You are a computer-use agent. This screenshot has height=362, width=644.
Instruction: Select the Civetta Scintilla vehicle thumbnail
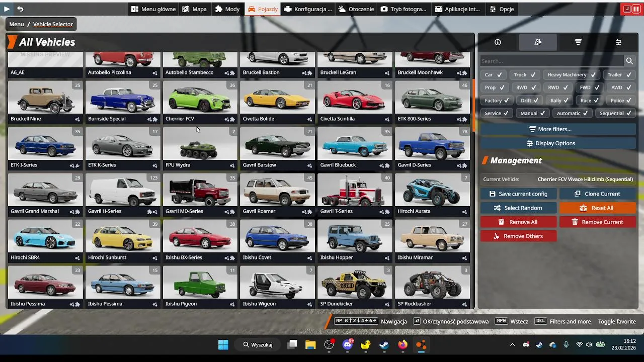pyautogui.click(x=354, y=102)
